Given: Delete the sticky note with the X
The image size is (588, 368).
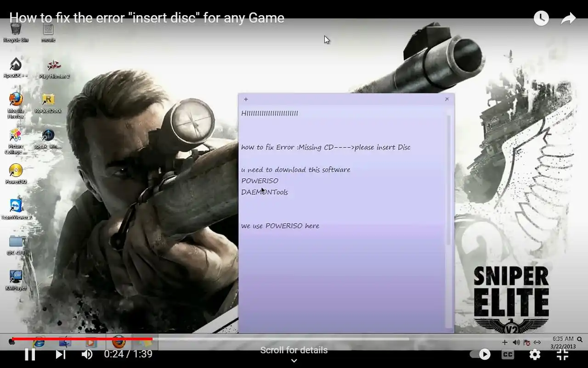Looking at the screenshot, I should point(447,99).
